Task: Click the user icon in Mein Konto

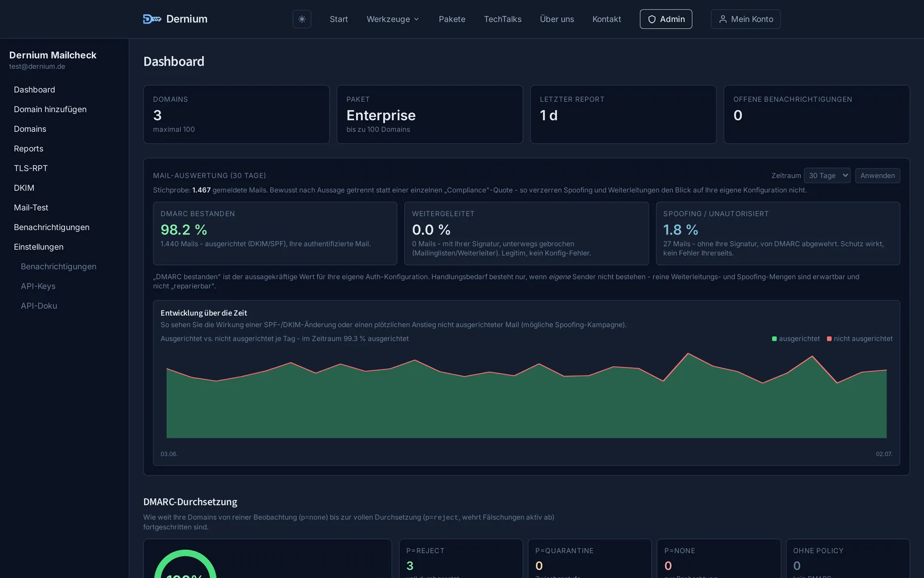Action: (x=723, y=19)
